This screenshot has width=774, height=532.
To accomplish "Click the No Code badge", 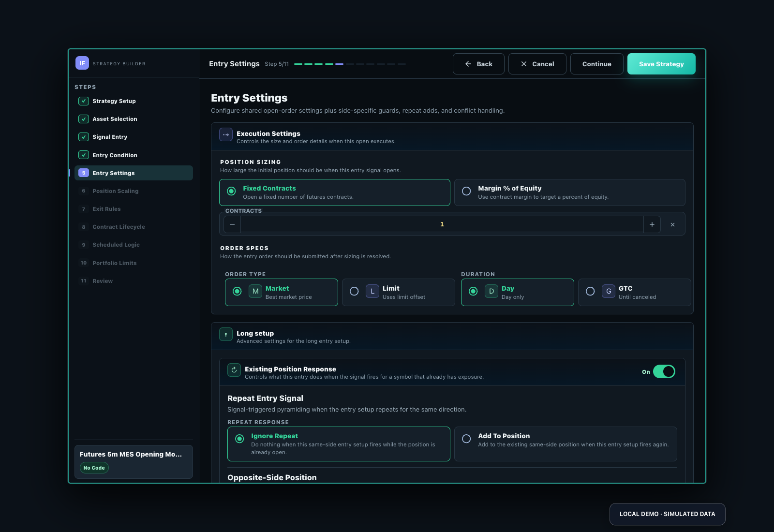I will 94,468.
